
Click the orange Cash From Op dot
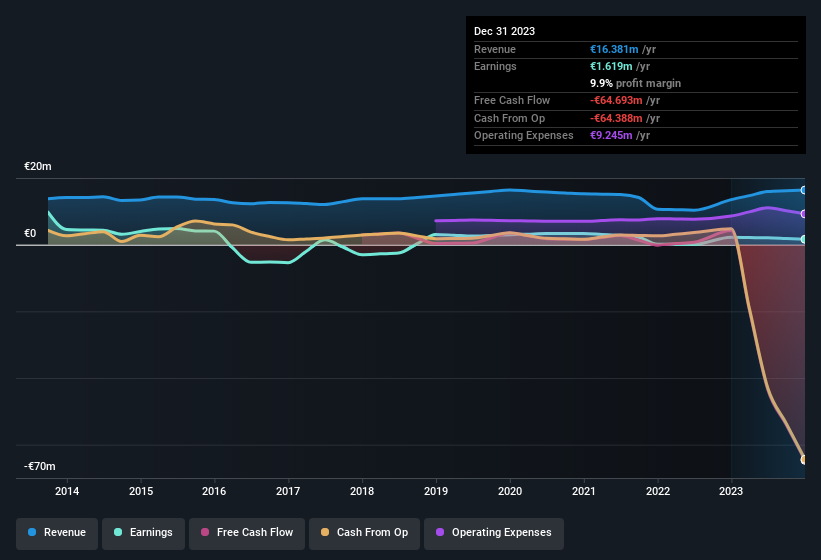click(x=325, y=532)
